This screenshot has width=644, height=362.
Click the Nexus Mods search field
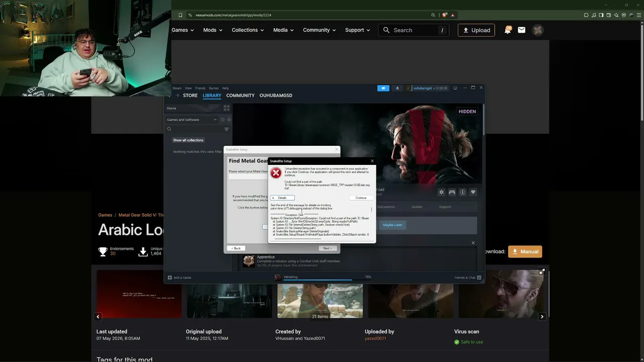coord(414,30)
